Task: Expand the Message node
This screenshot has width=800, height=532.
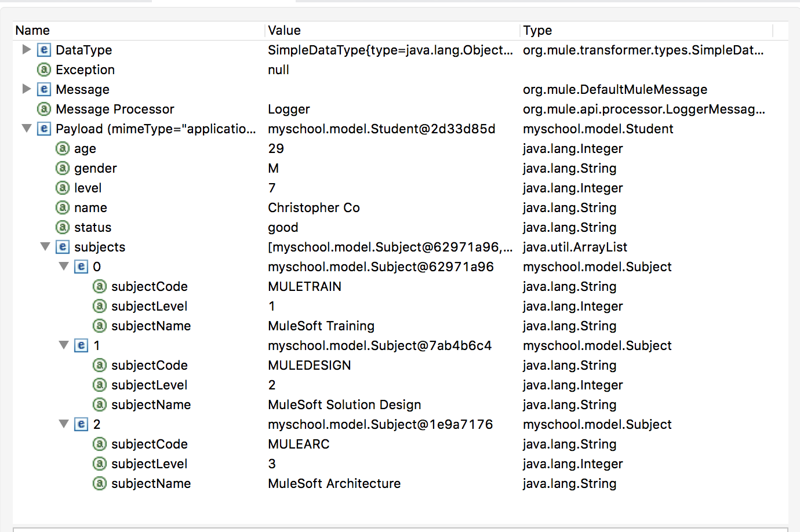Action: coord(26,89)
